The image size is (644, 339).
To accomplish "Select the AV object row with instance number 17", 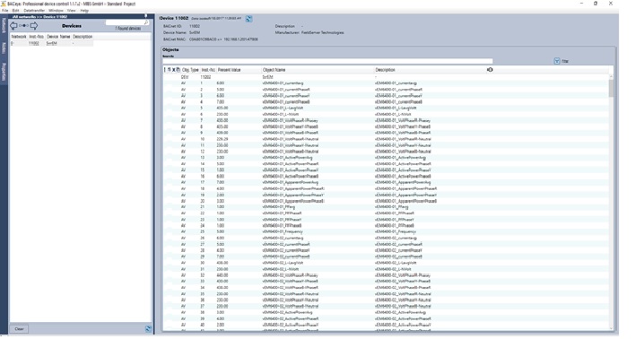I will pyautogui.click(x=386, y=182).
